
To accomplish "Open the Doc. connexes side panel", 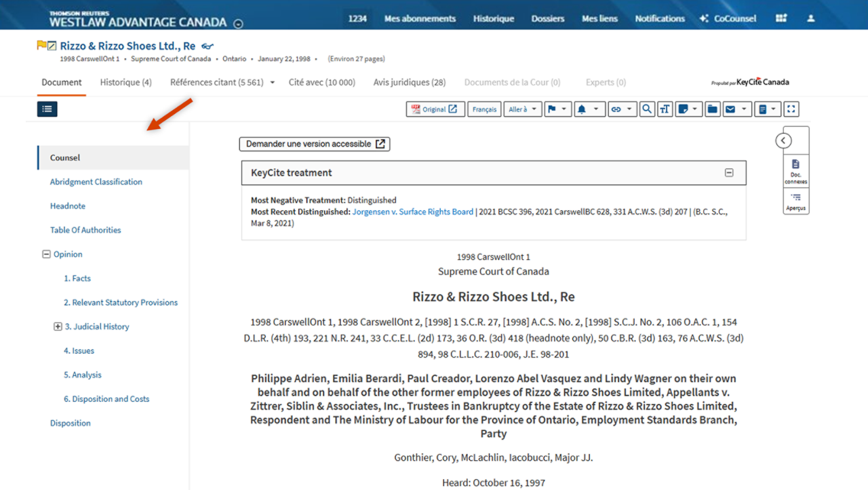I will 795,171.
